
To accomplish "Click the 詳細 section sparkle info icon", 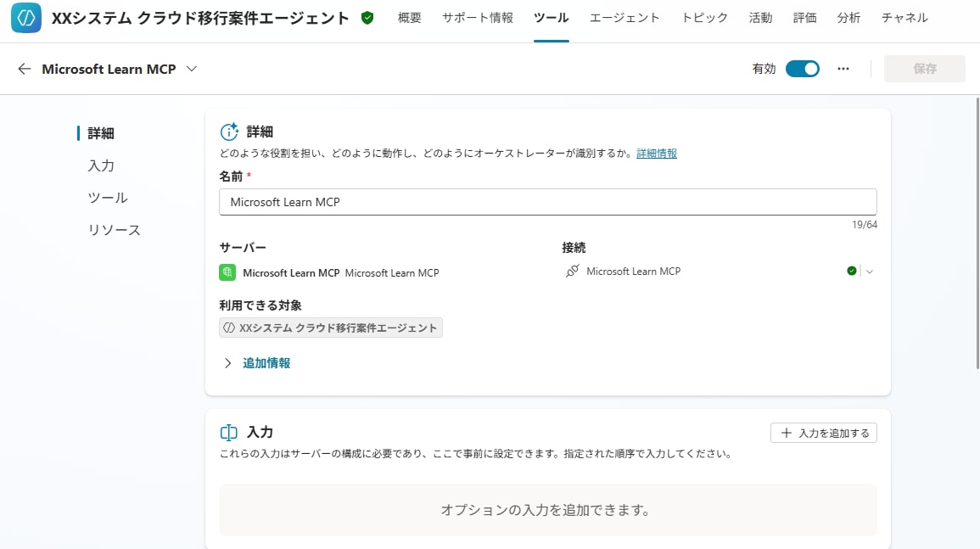I will click(229, 132).
